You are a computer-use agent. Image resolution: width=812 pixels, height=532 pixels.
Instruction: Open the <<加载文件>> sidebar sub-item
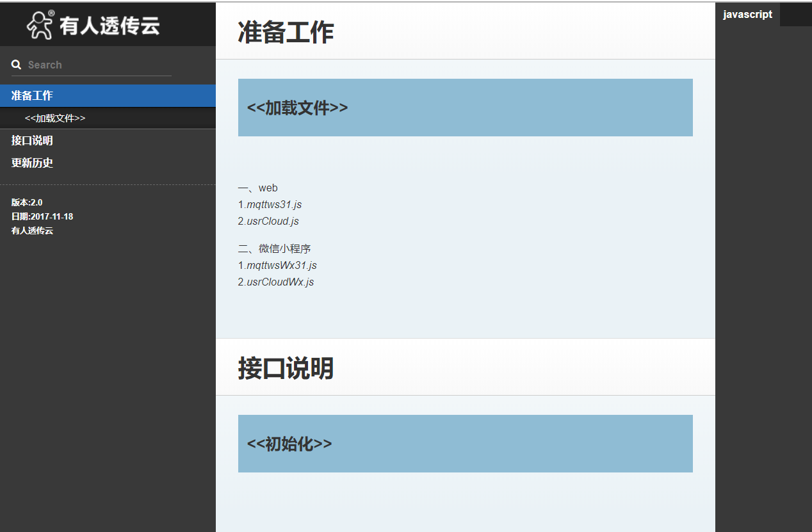coord(55,118)
